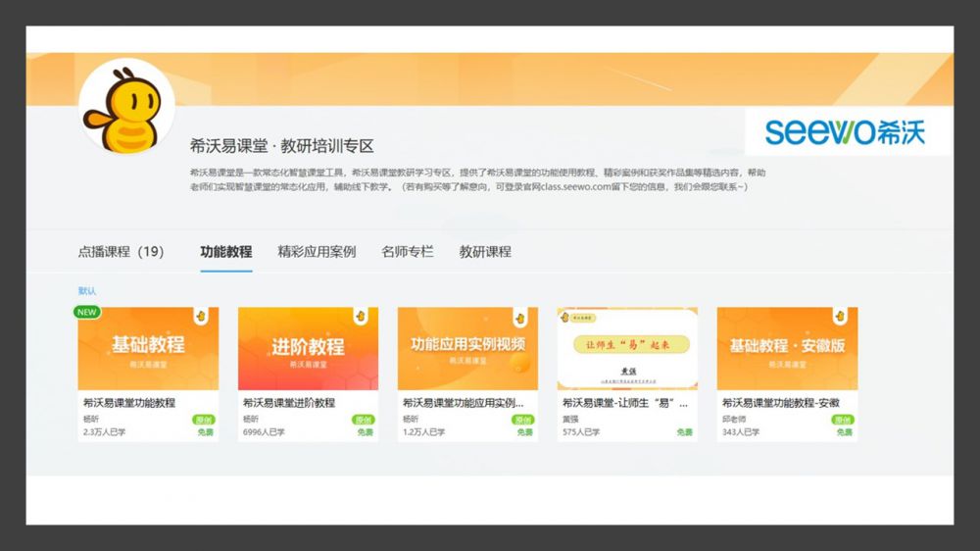Switch to the 精彩应用案例 tab
This screenshot has width=980, height=551.
point(317,252)
